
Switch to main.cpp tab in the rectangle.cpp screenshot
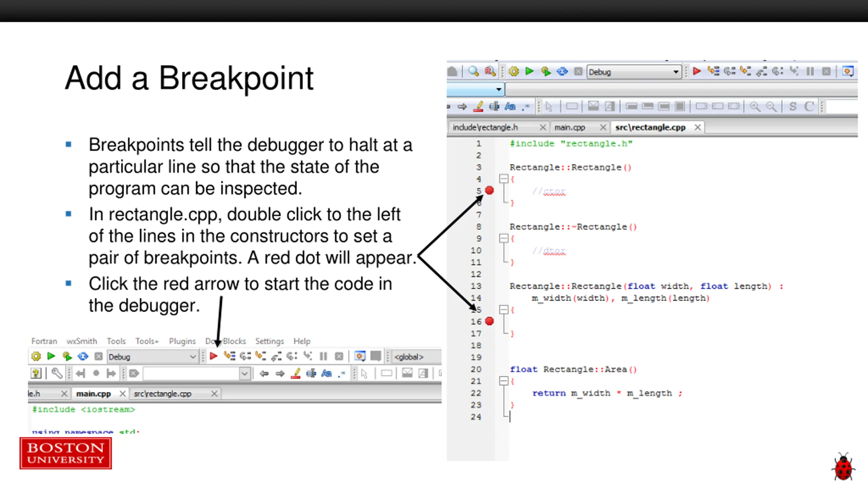click(x=570, y=127)
